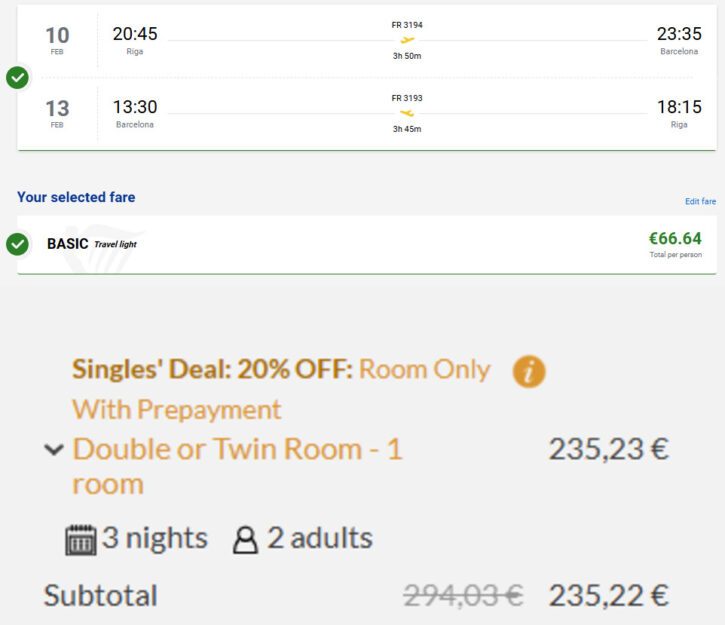The image size is (725, 625).
Task: Click the 13 FEB return date
Action: coord(57,113)
